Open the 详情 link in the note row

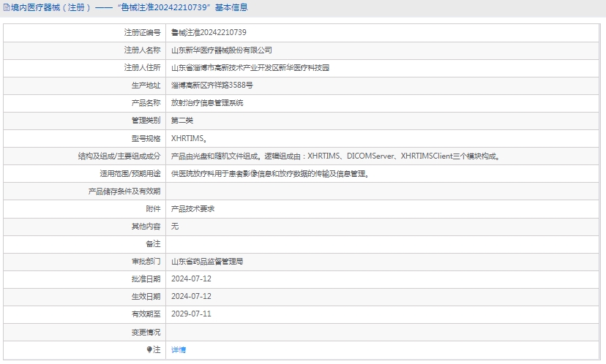pyautogui.click(x=179, y=350)
